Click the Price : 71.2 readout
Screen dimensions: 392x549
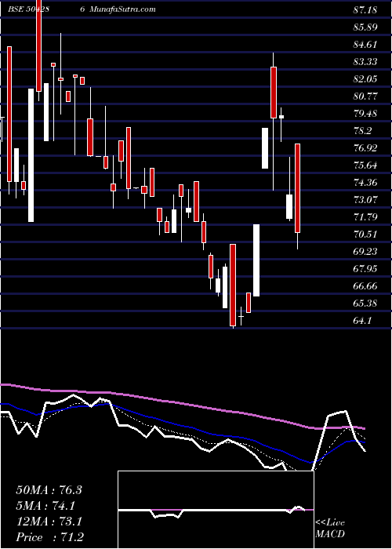point(49,537)
